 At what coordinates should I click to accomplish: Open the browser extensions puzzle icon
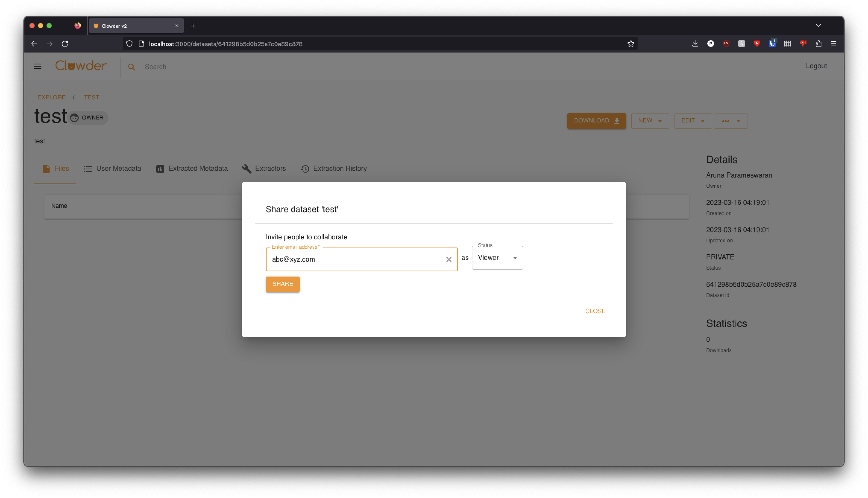pos(818,44)
